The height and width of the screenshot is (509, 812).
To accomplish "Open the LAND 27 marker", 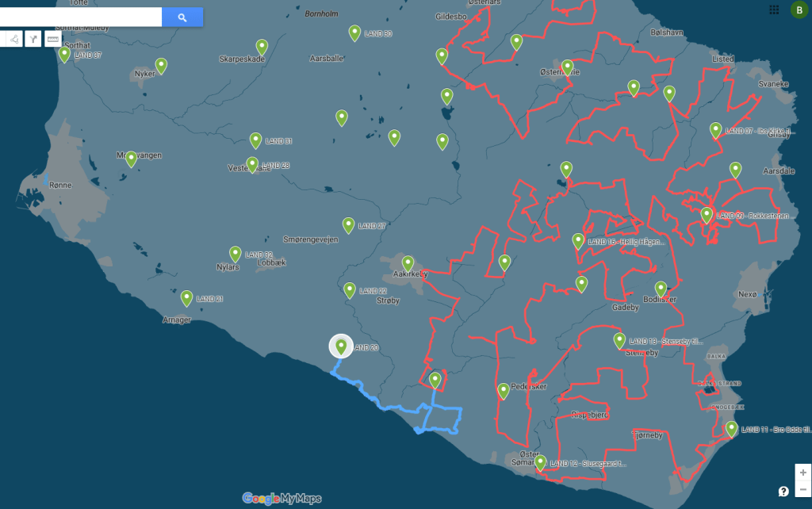I will 347,224.
